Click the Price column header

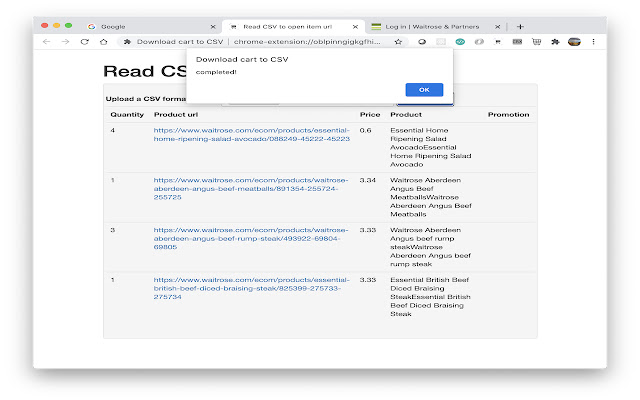point(370,115)
